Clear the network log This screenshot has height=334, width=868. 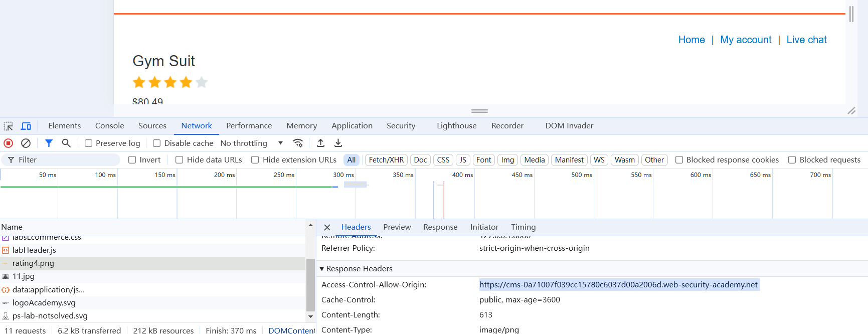point(26,143)
